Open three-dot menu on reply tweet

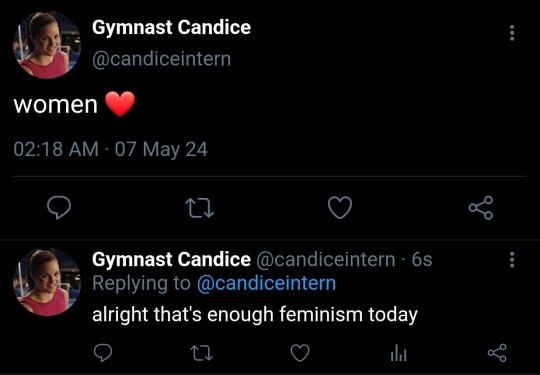pyautogui.click(x=512, y=260)
